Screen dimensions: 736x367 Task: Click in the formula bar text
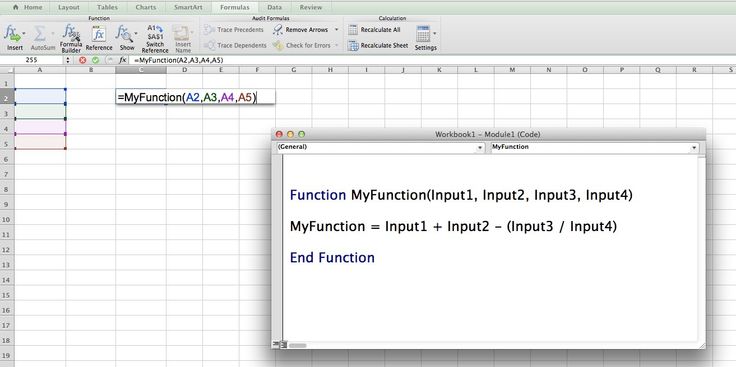click(x=178, y=60)
